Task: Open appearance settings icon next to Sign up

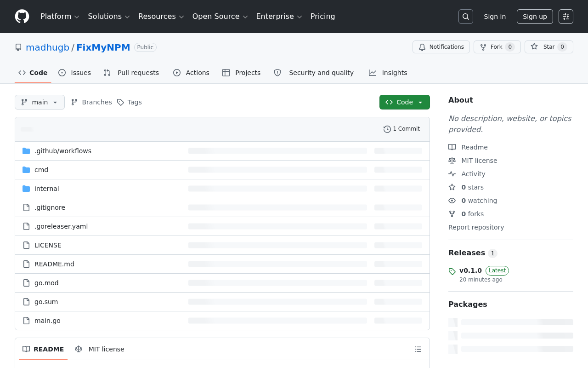Action: pos(566,17)
